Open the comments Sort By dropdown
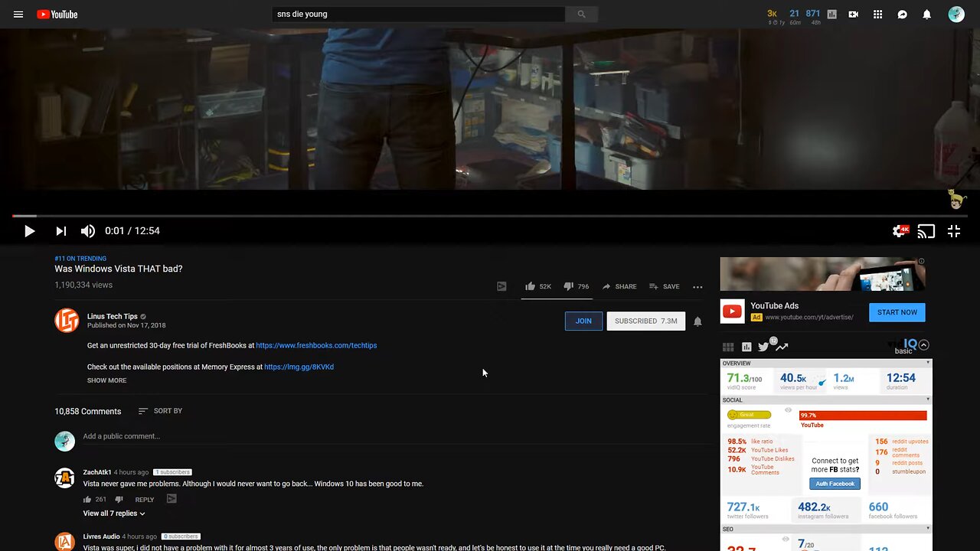Screen dimensions: 980x551 (160, 411)
